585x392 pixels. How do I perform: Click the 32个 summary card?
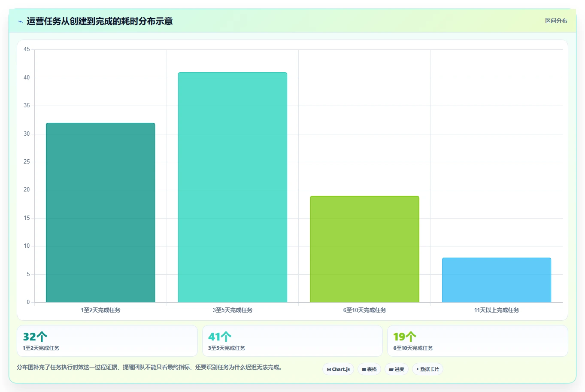tap(107, 341)
